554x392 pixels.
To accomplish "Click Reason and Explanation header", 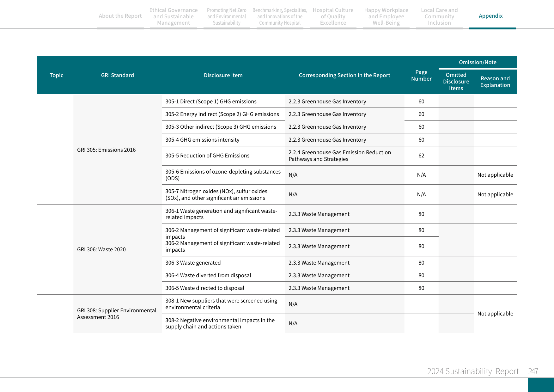I will tap(495, 82).
